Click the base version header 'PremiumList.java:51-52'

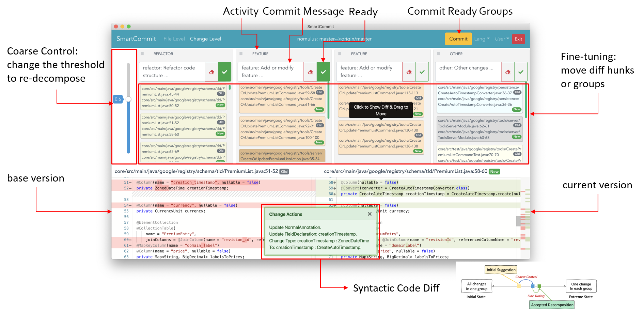(x=196, y=171)
